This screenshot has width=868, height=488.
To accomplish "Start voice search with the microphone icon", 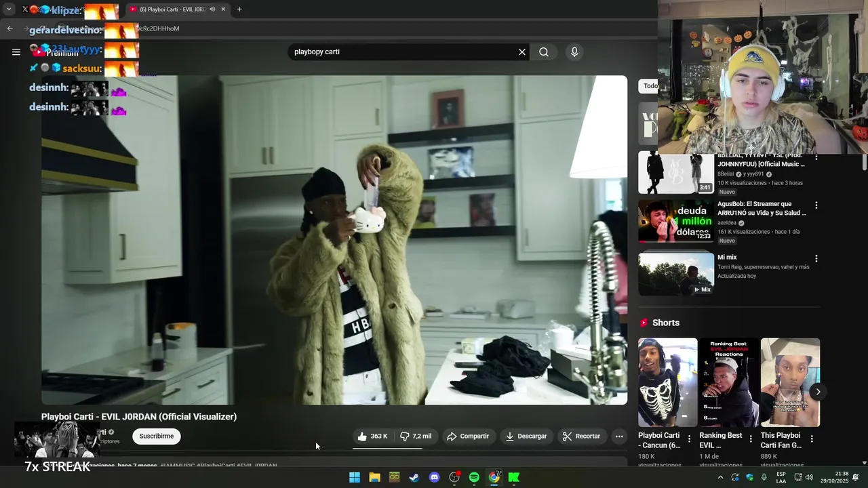I will click(574, 52).
